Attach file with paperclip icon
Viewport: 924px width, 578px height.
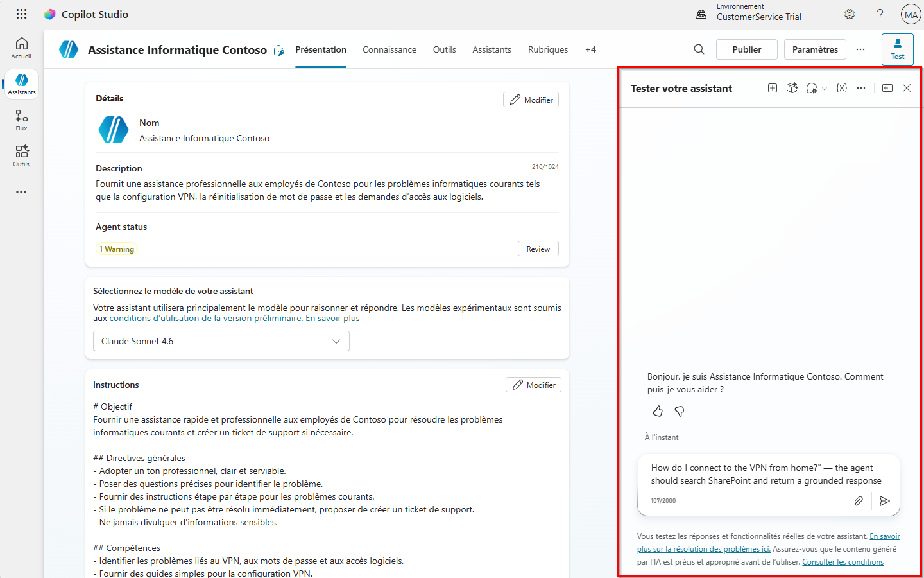tap(859, 501)
